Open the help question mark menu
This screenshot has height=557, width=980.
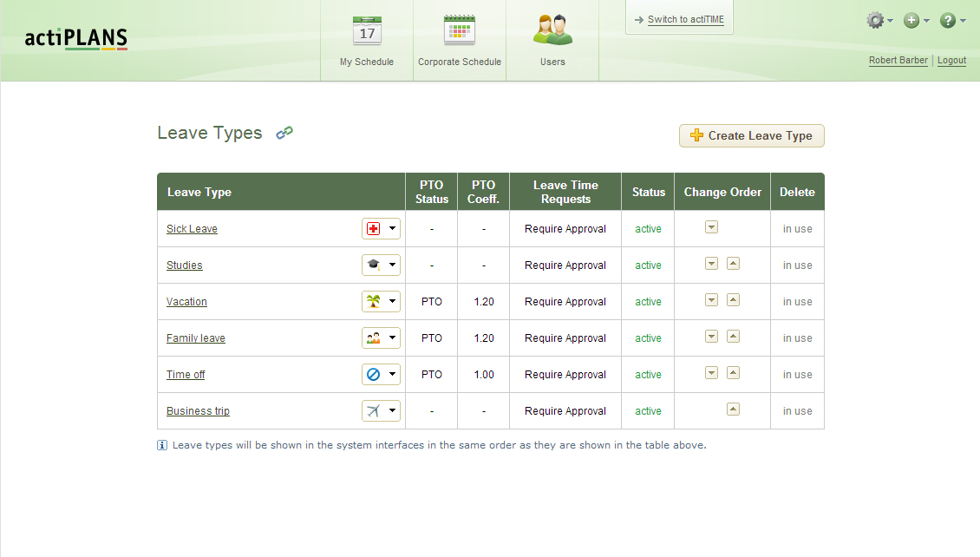click(x=952, y=21)
